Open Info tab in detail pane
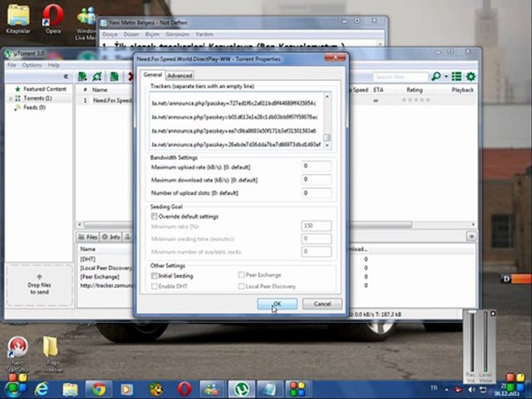 111,237
